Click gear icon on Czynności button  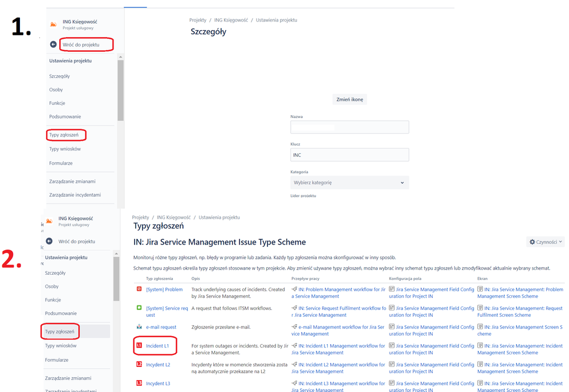click(x=533, y=242)
